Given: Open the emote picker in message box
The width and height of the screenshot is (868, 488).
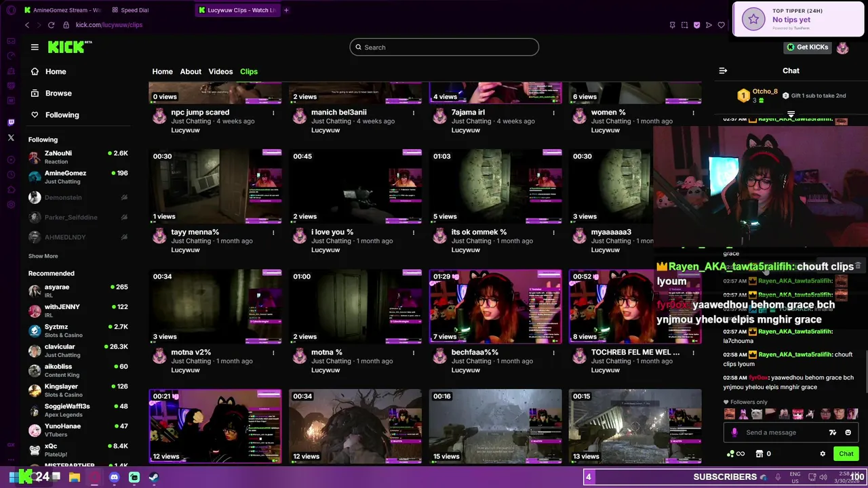Looking at the screenshot, I should pos(848,432).
